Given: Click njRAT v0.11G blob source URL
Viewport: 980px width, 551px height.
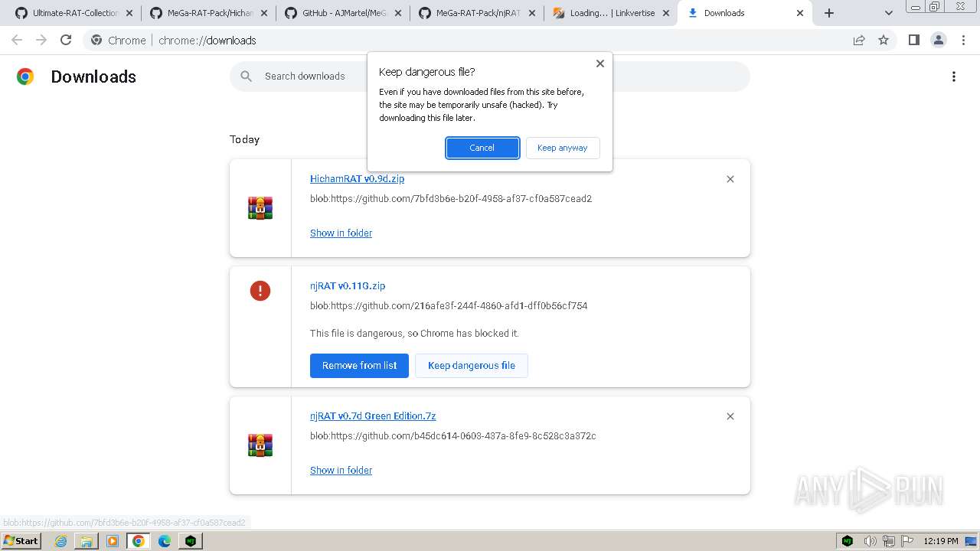Looking at the screenshot, I should pos(449,305).
